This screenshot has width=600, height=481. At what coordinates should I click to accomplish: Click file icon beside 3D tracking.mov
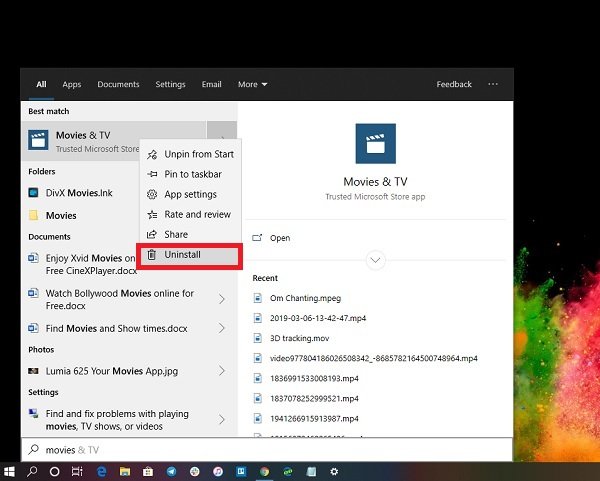point(258,338)
